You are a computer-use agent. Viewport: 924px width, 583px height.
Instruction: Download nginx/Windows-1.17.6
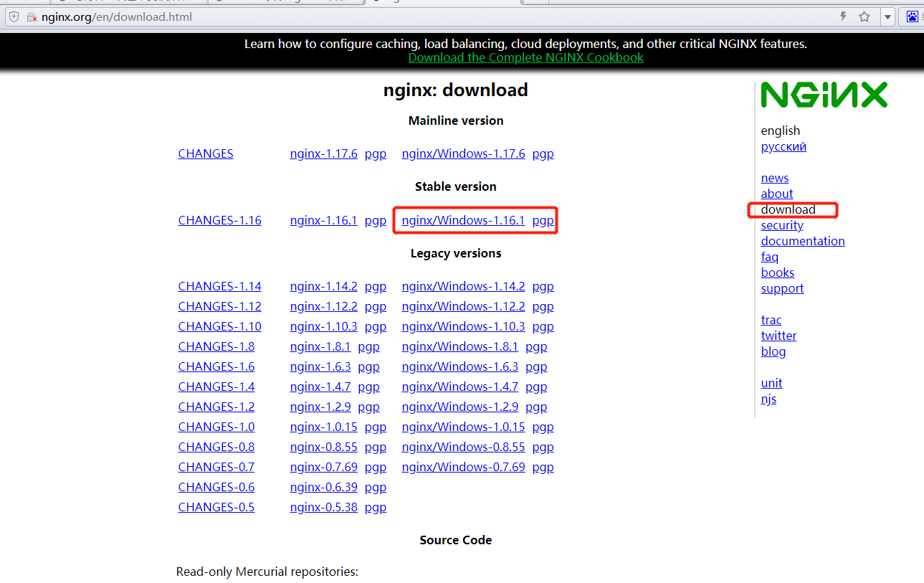(463, 153)
